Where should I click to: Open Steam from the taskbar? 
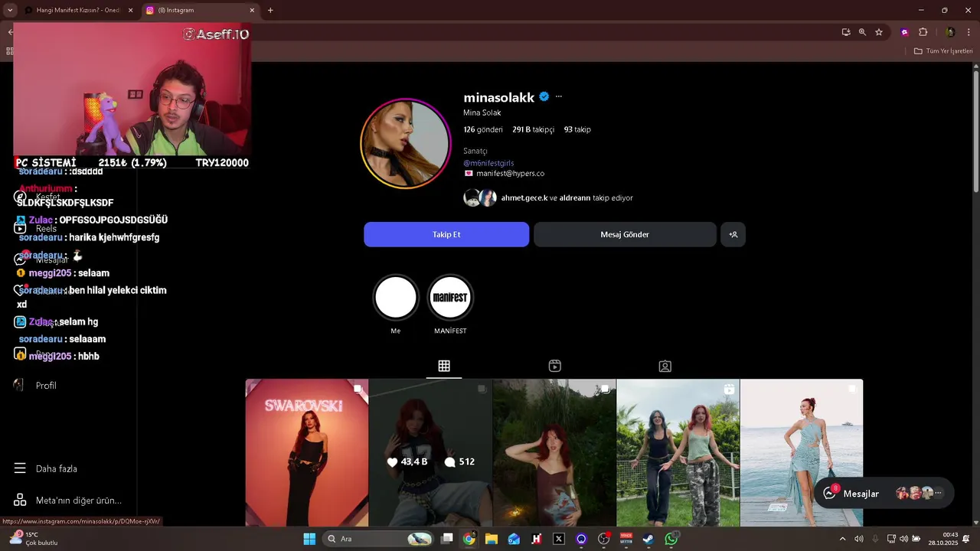point(648,539)
